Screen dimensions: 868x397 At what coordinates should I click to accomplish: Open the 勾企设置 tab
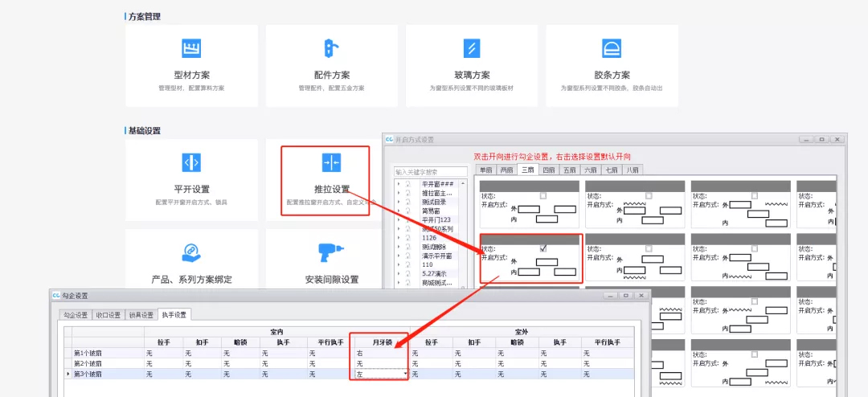coord(75,315)
